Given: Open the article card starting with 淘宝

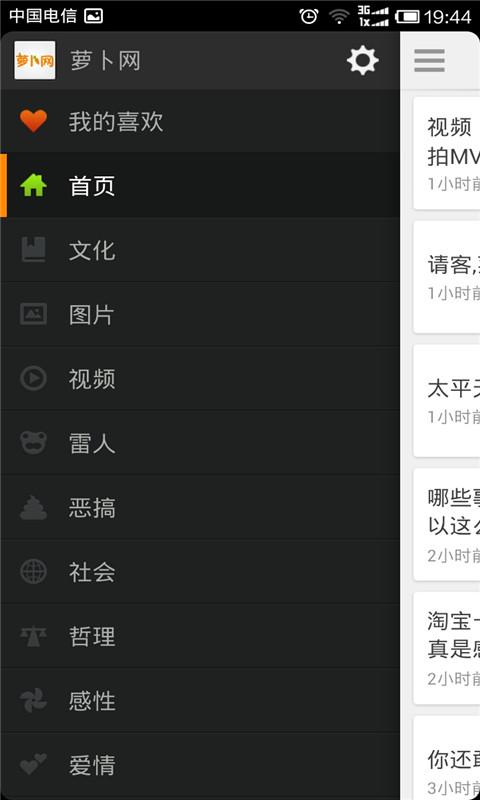Looking at the screenshot, I should [447, 648].
